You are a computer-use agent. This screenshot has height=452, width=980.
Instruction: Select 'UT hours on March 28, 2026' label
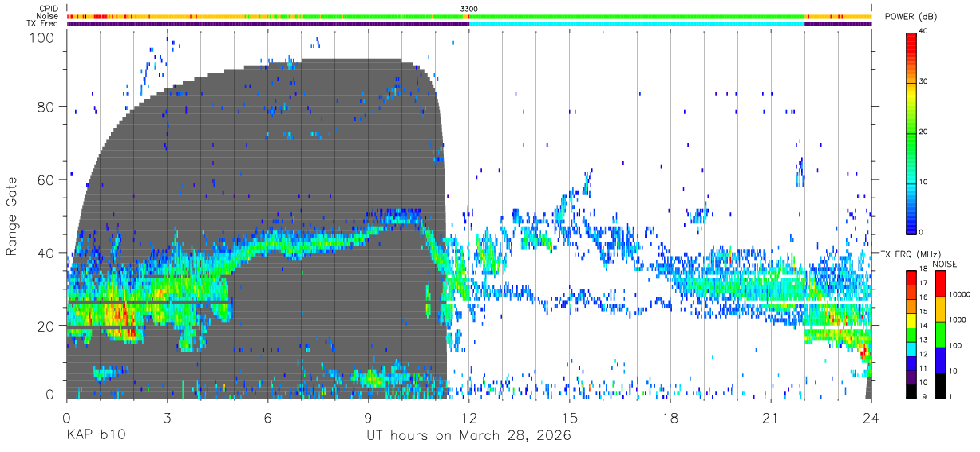[x=468, y=436]
